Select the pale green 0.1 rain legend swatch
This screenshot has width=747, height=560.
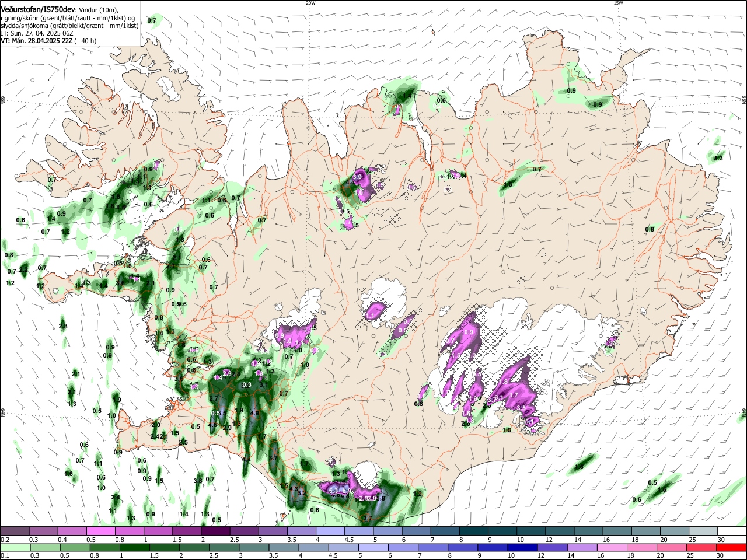(16, 547)
